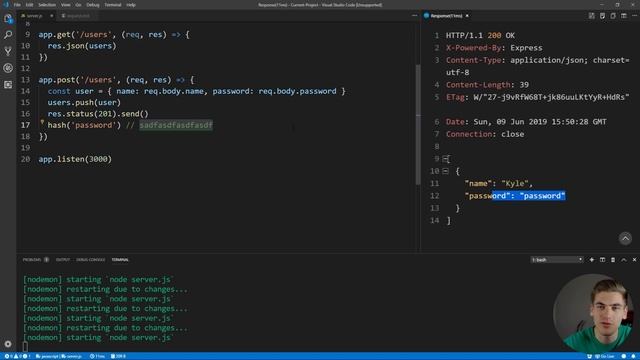This screenshot has height=360, width=640.
Task: Open the Extensions view in activity bar
Action: click(x=8, y=84)
